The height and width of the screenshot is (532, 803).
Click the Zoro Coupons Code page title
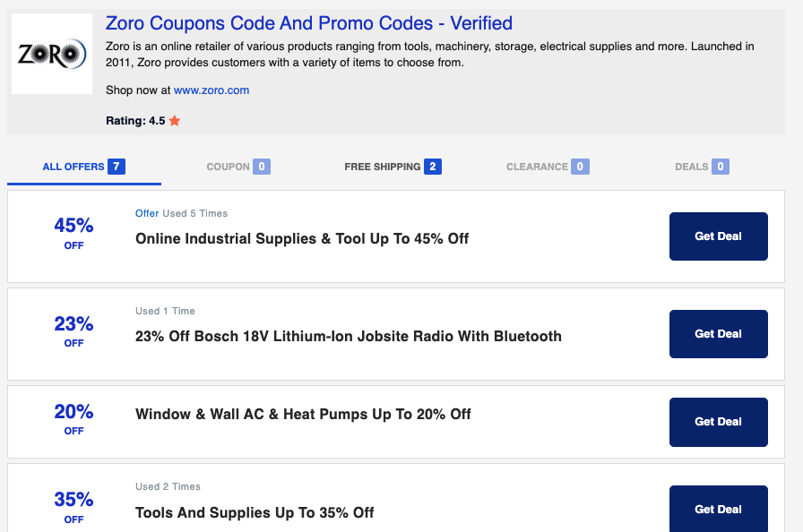[308, 22]
